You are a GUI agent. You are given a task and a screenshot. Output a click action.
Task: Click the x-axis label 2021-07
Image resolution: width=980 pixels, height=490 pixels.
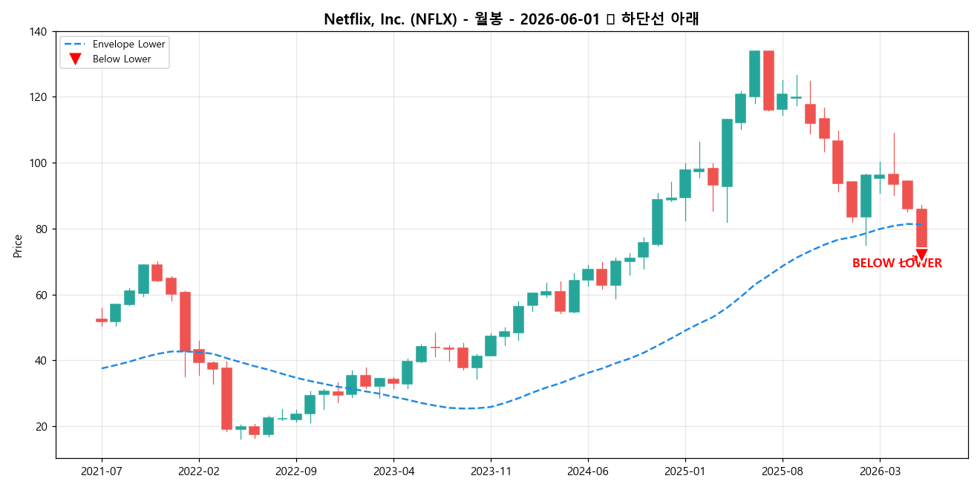(102, 471)
